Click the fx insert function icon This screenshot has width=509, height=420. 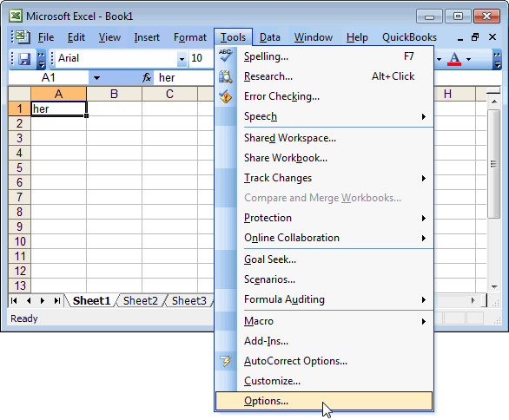point(147,77)
